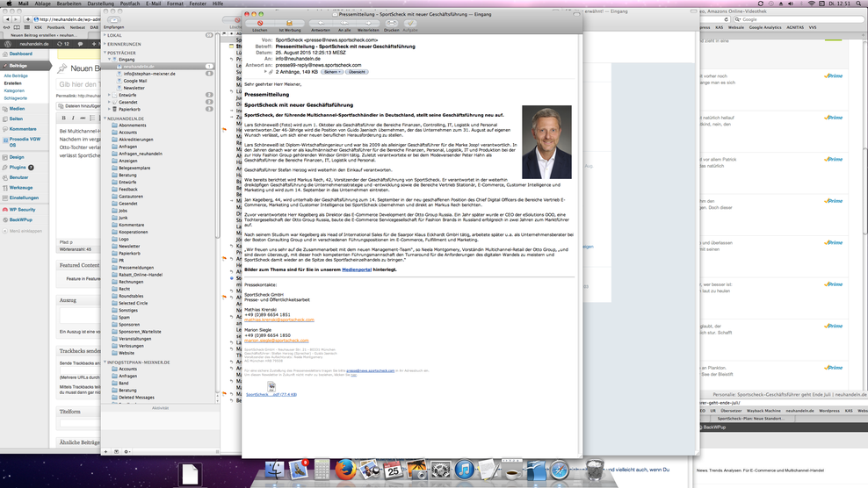
Task: Open the Medienportal link in email
Action: [x=357, y=269]
